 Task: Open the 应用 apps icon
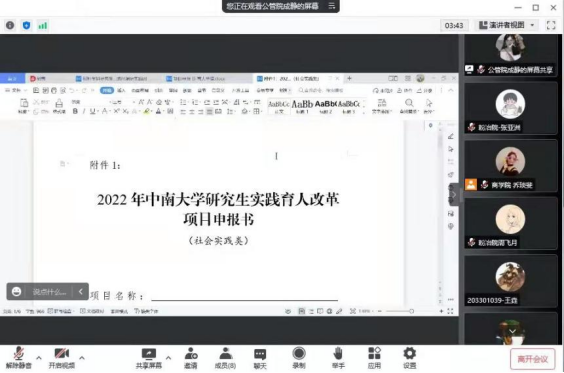pos(374,358)
